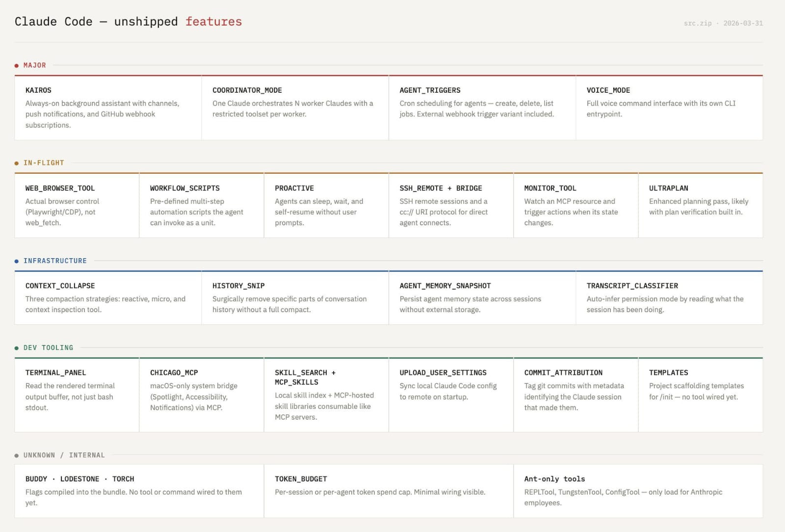Select the VOICE_MODE card heading
Screen dimensions: 785x532
[x=608, y=90]
